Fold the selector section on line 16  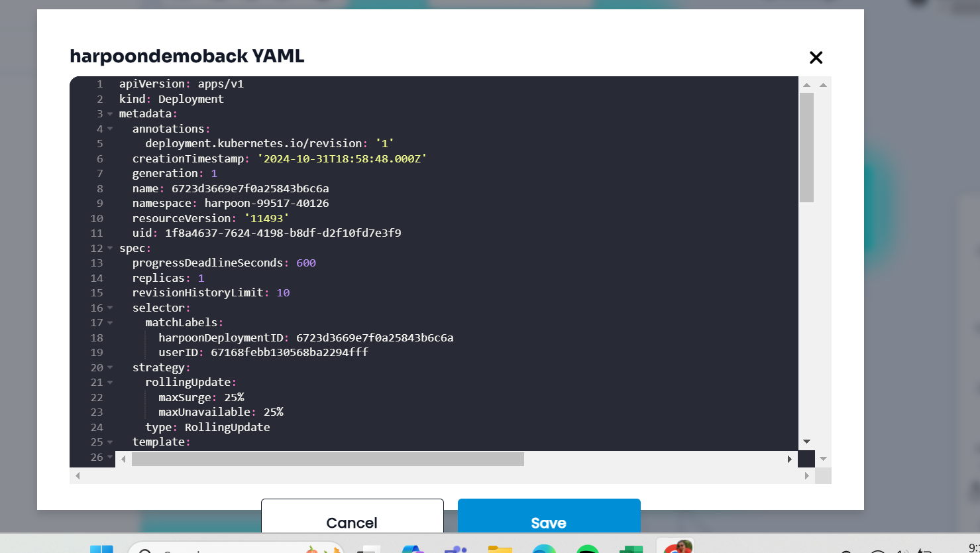tap(110, 308)
